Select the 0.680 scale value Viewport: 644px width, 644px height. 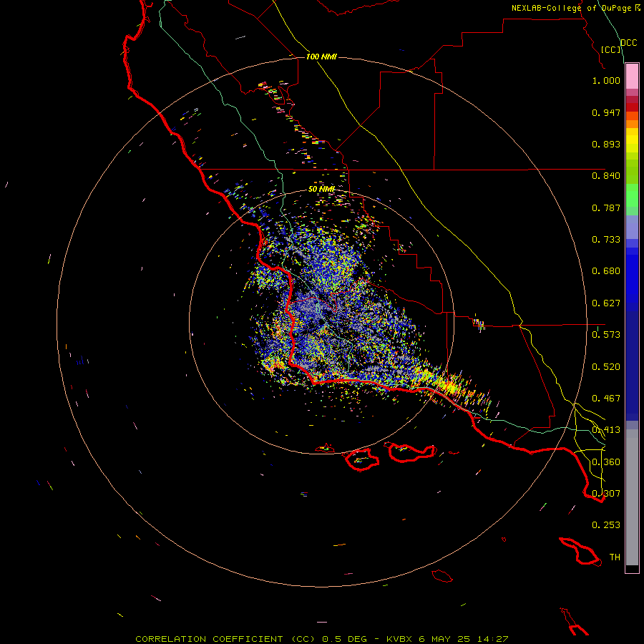point(606,271)
